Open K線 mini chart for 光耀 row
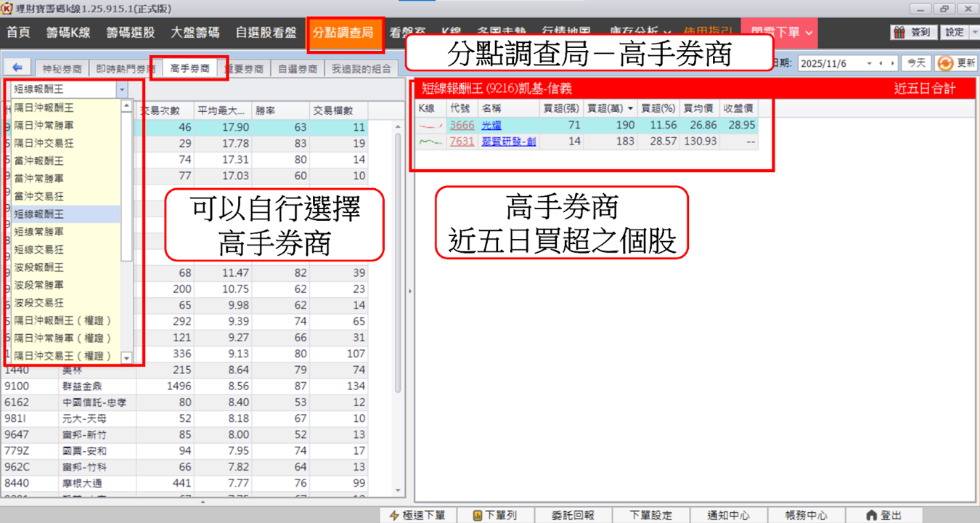980x523 pixels. (431, 126)
